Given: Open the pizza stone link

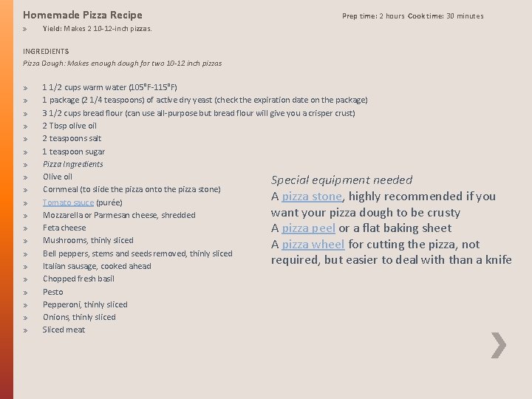Looking at the screenshot, I should pyautogui.click(x=312, y=197).
